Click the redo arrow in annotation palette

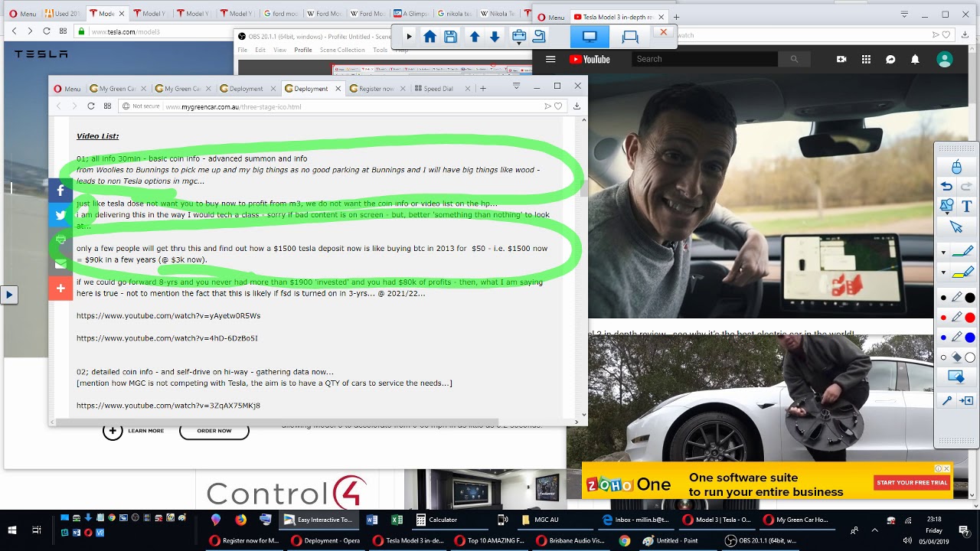click(966, 187)
